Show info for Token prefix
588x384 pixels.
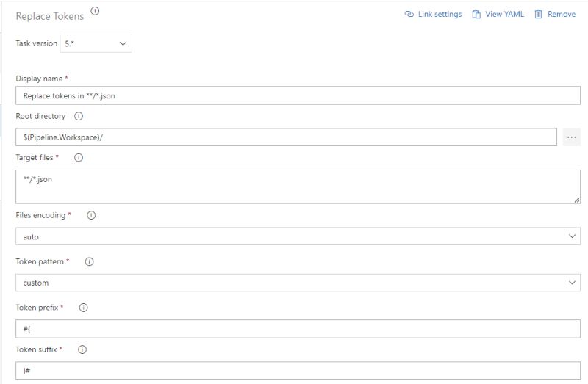point(83,308)
